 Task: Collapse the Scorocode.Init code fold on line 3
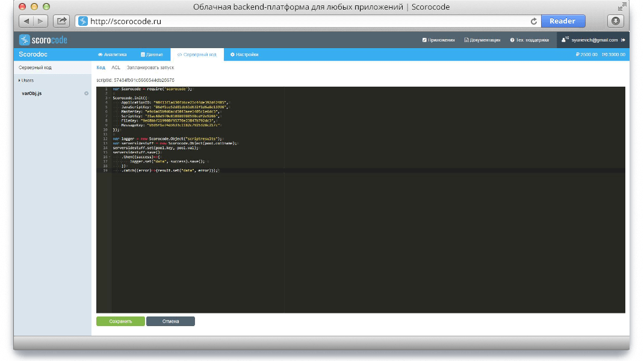(110, 97)
